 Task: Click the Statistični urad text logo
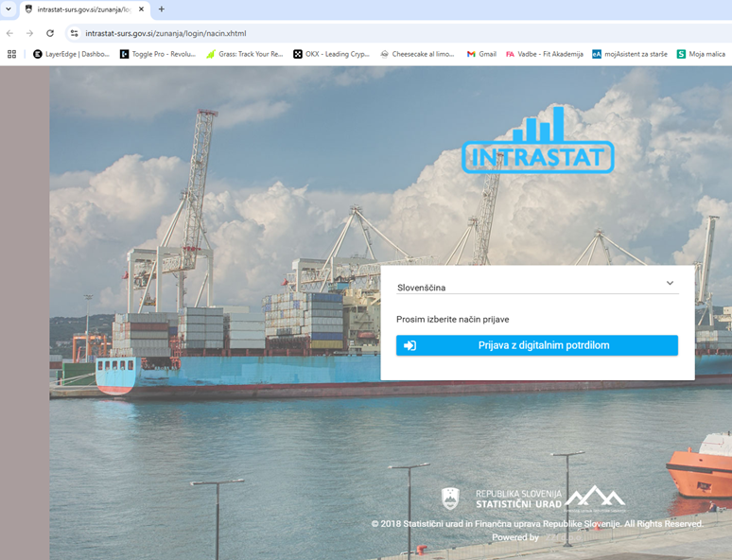[x=518, y=499]
